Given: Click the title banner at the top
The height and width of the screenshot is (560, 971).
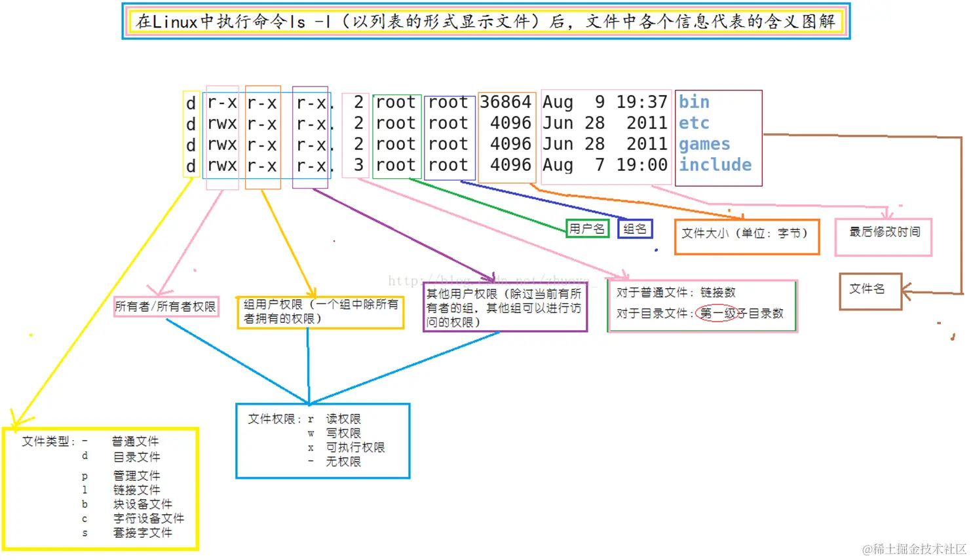Looking at the screenshot, I should [x=485, y=21].
